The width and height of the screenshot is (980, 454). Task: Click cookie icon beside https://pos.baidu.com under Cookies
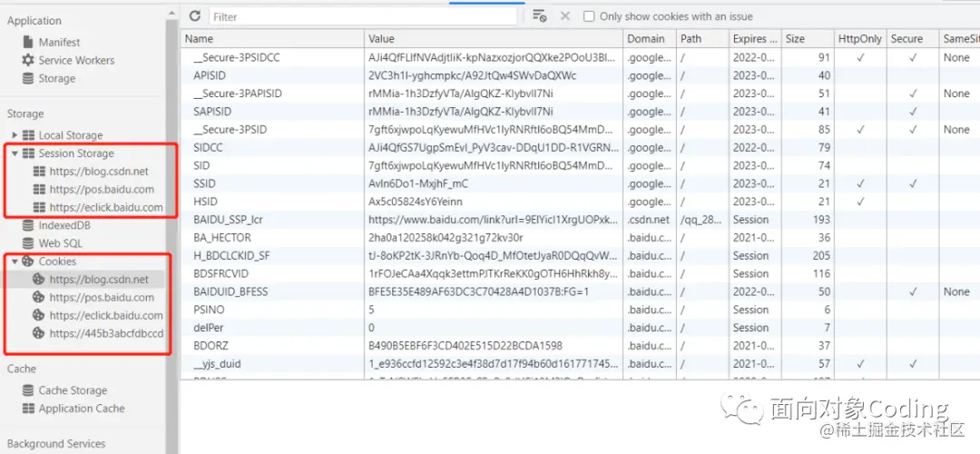coord(39,297)
